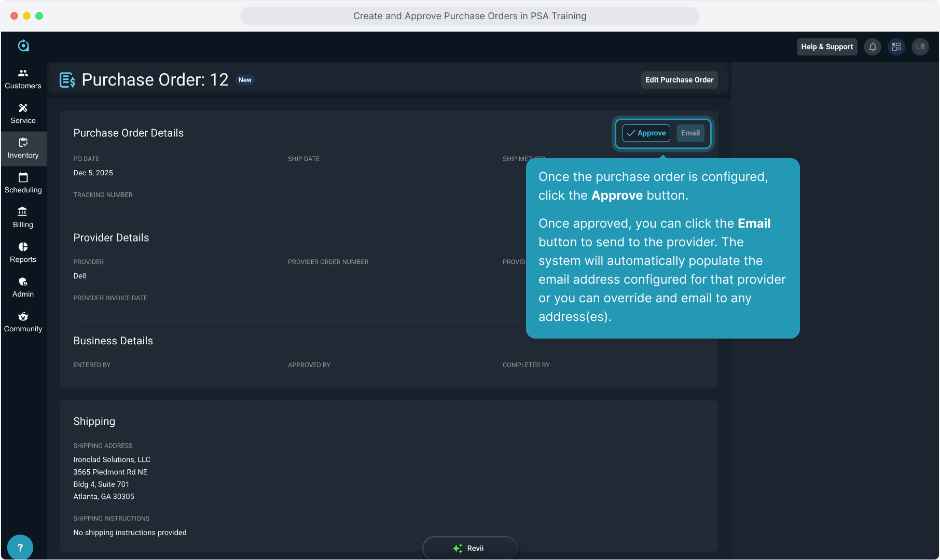The width and height of the screenshot is (940, 560).
Task: Open the Scheduling calendar section
Action: pyautogui.click(x=23, y=183)
